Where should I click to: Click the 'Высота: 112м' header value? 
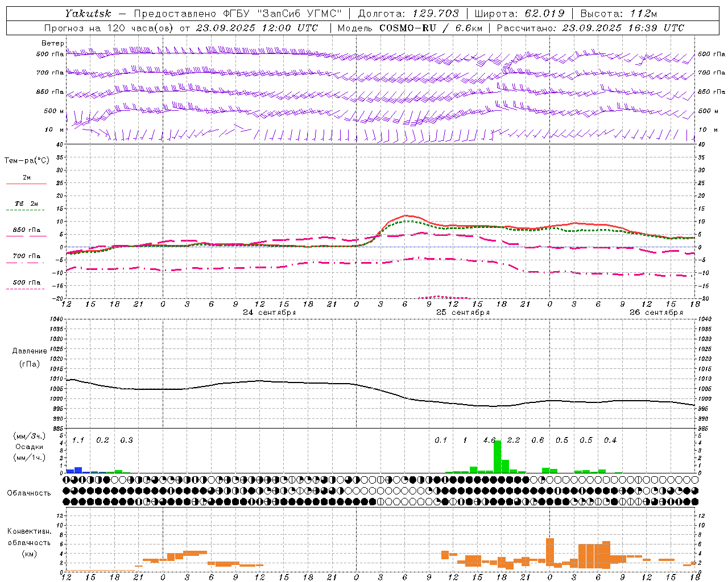tap(619, 14)
